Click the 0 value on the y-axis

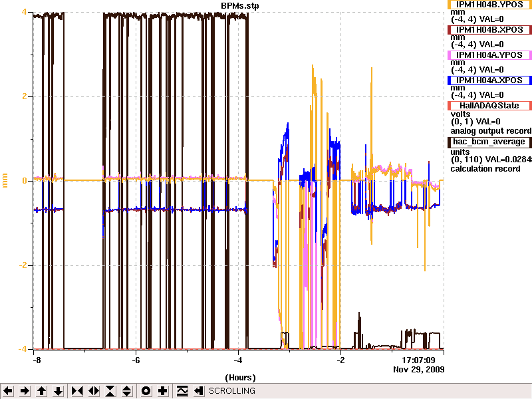click(25, 181)
